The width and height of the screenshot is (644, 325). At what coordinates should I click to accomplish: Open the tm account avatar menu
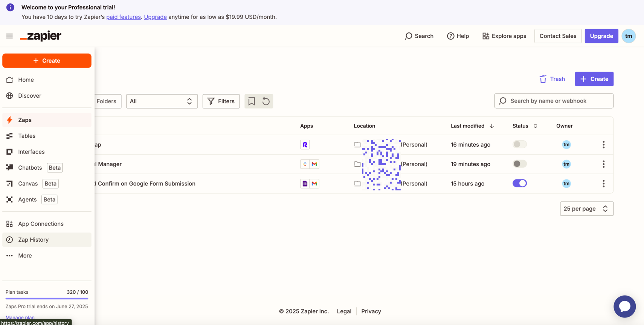click(x=629, y=36)
